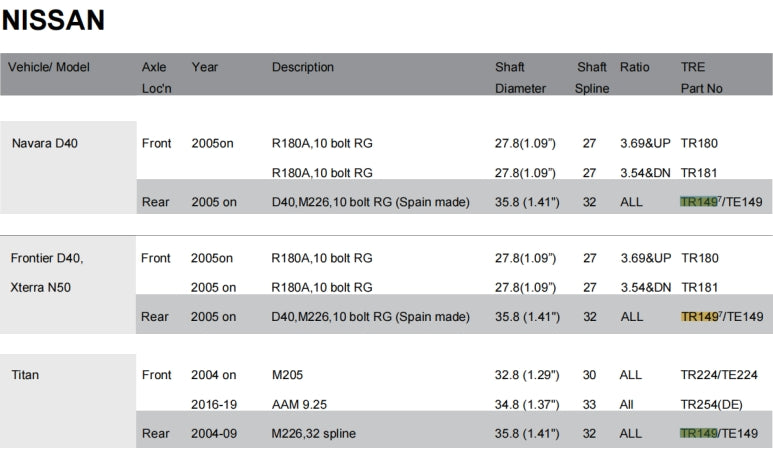Screen dimensions: 773x450
Task: Click the orange highlighted TR149 part number
Action: tap(699, 317)
